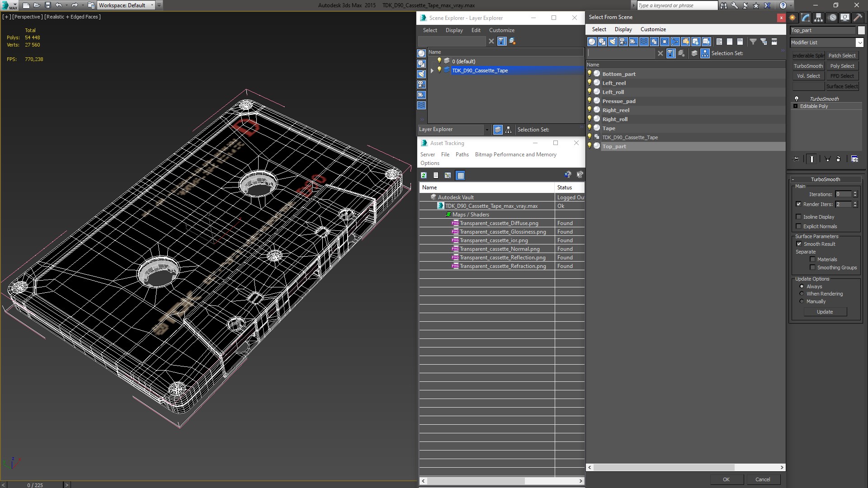Toggle Display Shapes filter in Scene Explorer sidebar
Viewport: 868px width, 488px height.
pos(421,64)
